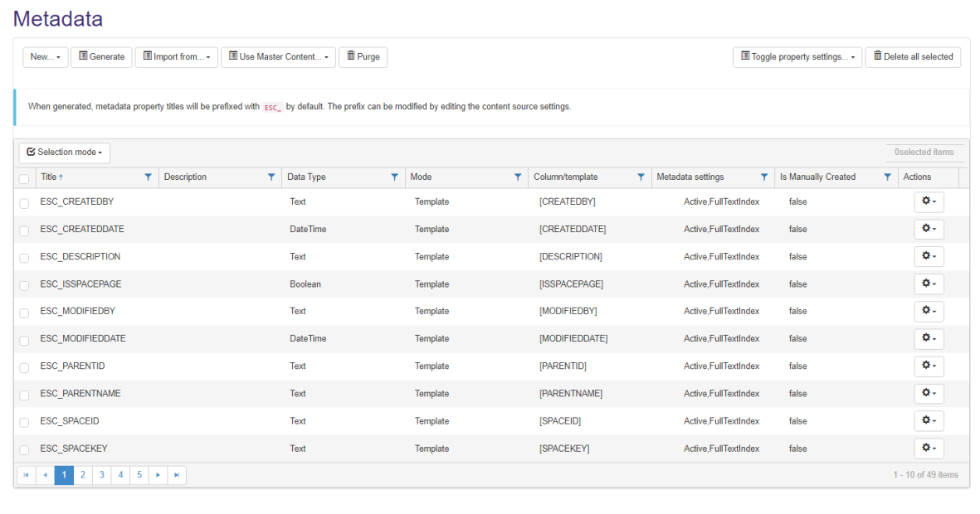Select the ESC_PARENTID row checkbox
Viewport: 980px width, 514px height.
click(x=24, y=367)
